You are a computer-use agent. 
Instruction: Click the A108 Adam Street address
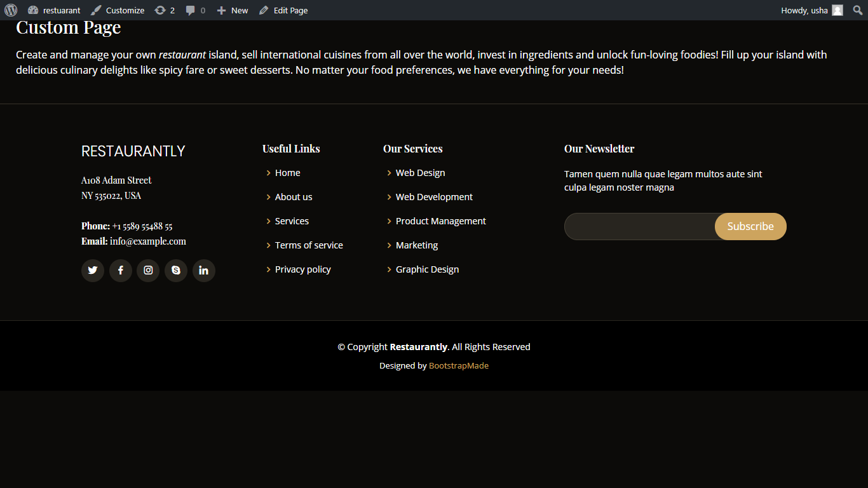click(x=116, y=180)
